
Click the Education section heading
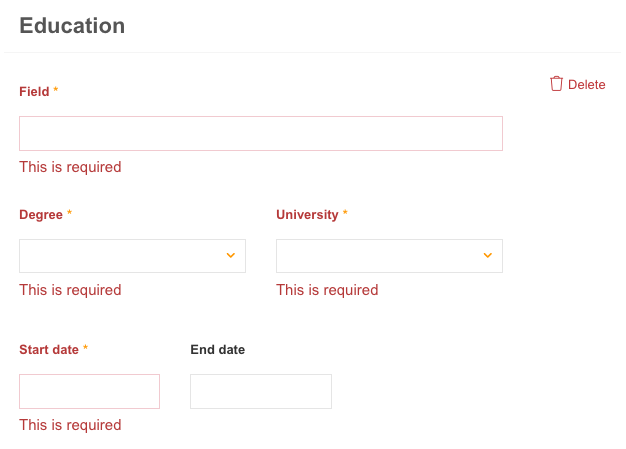[x=72, y=26]
